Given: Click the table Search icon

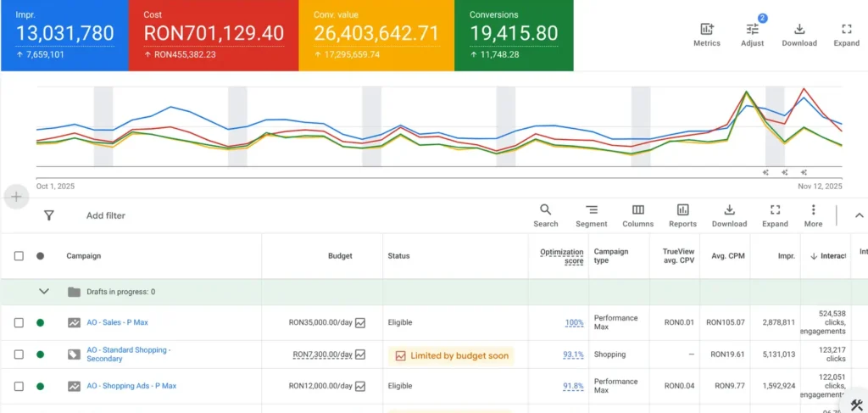Looking at the screenshot, I should tap(545, 210).
